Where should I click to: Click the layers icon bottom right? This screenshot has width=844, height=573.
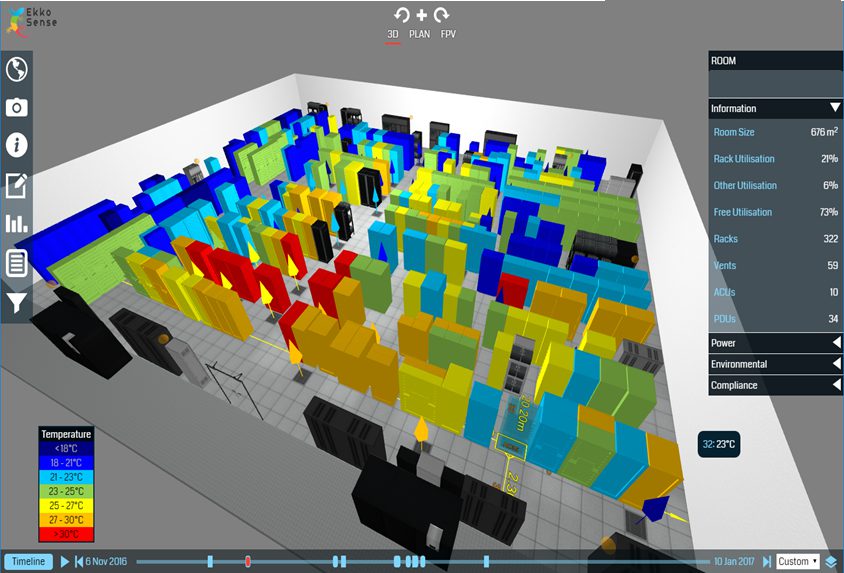pos(831,562)
